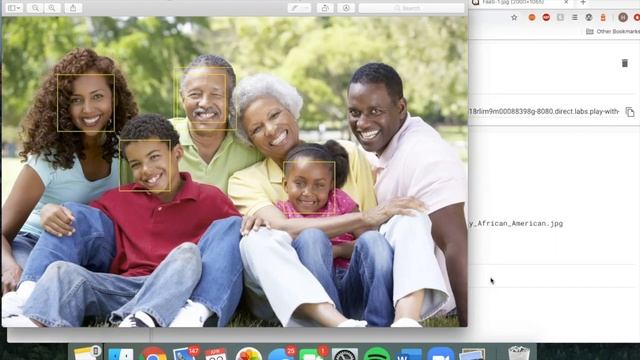Open the browser profile avatar
Viewport: 640px width, 360px height.
pyautogui.click(x=623, y=17)
